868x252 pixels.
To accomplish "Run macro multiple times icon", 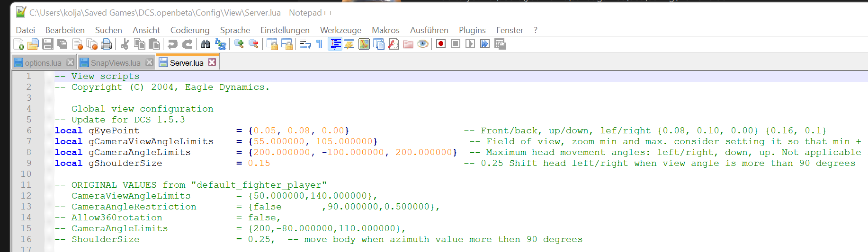I will (485, 44).
